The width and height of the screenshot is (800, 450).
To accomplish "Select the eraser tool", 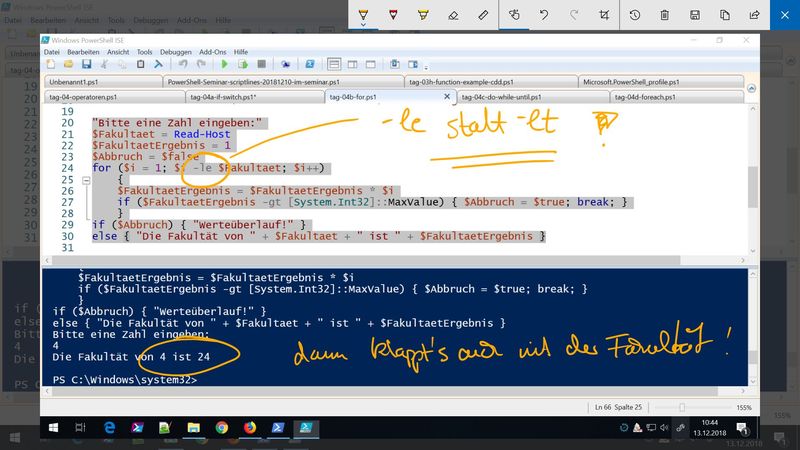I will tap(453, 15).
